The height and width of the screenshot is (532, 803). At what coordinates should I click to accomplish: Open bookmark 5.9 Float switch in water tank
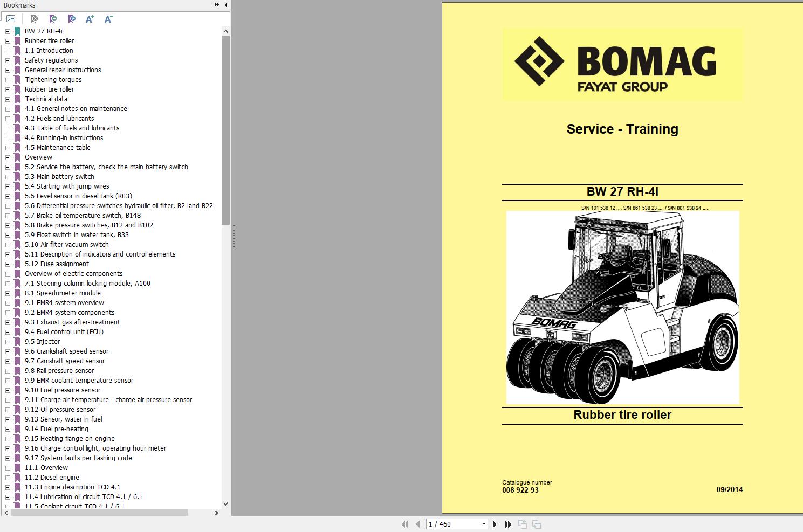pyautogui.click(x=77, y=235)
